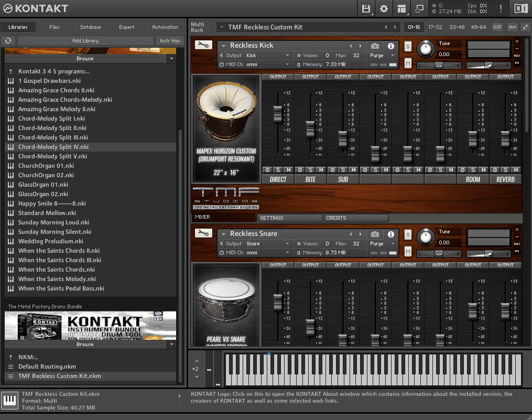Select TMF Reckless Custom Kit.nkm file

[x=90, y=376]
